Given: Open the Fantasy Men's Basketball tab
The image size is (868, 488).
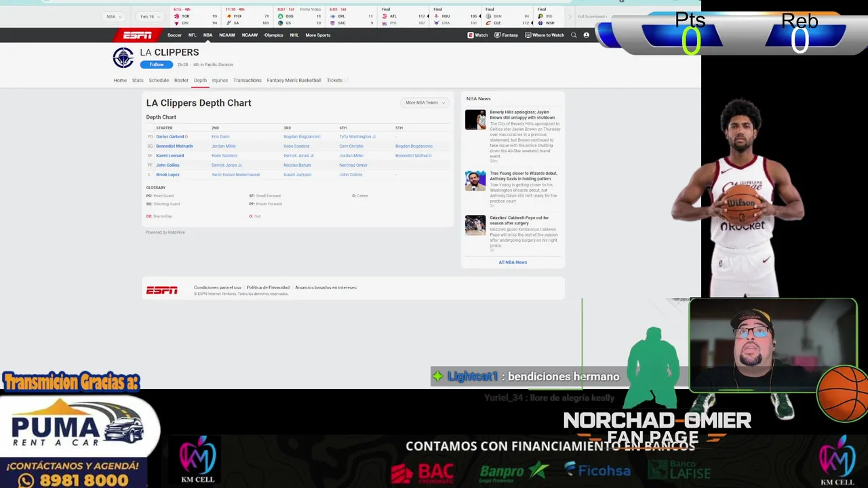Looking at the screenshot, I should pyautogui.click(x=294, y=80).
